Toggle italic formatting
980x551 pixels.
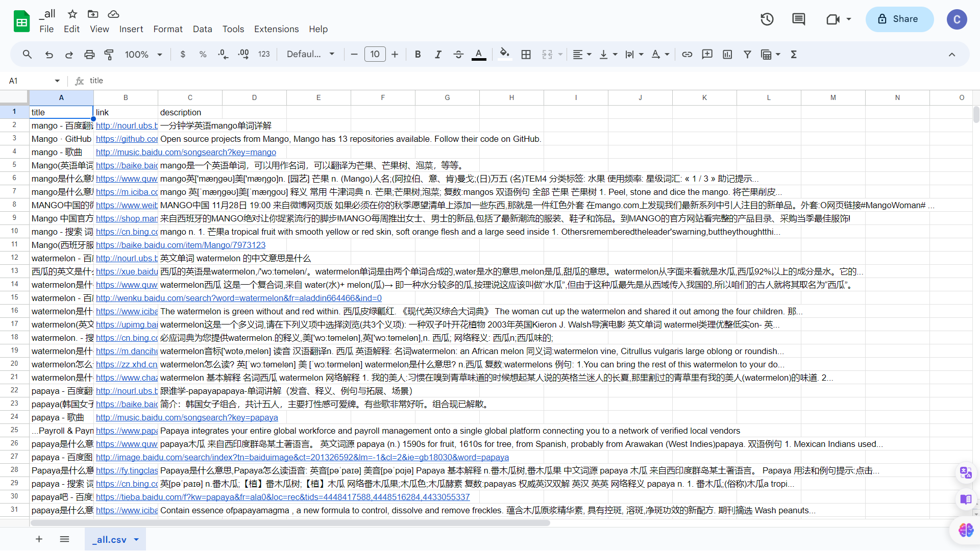point(438,55)
